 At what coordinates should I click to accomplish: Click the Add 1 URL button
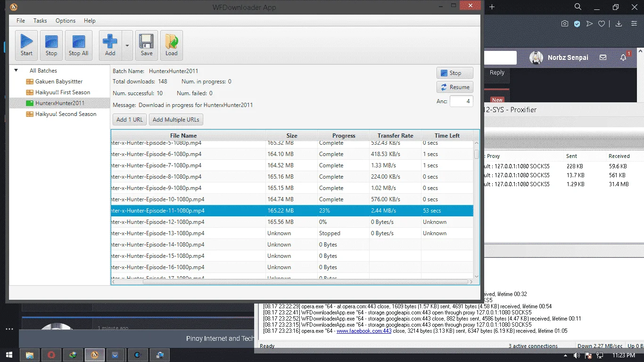[x=130, y=120]
